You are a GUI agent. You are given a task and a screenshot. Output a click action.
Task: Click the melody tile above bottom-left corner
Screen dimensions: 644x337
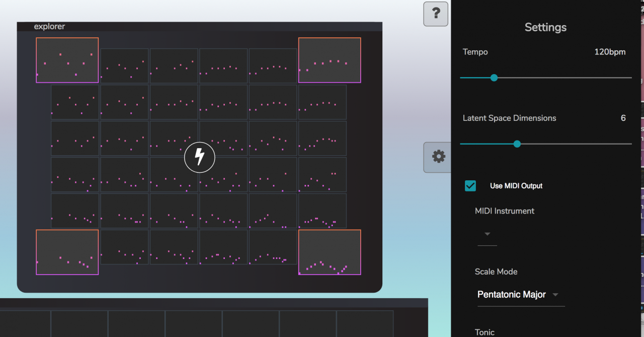pos(74,211)
